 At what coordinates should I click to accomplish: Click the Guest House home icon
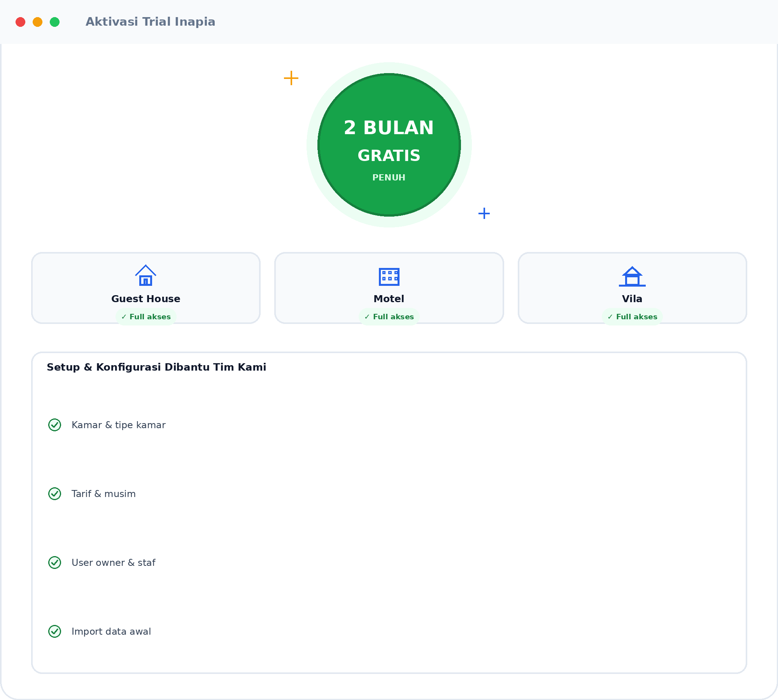coord(145,275)
